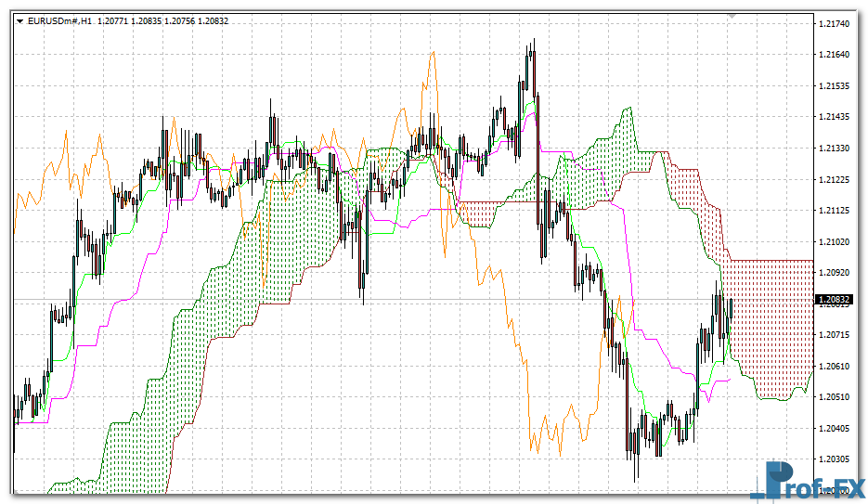Image resolution: width=868 pixels, height=504 pixels.
Task: Select the tallest candlestick at the chart's peak
Action: tap(533, 70)
